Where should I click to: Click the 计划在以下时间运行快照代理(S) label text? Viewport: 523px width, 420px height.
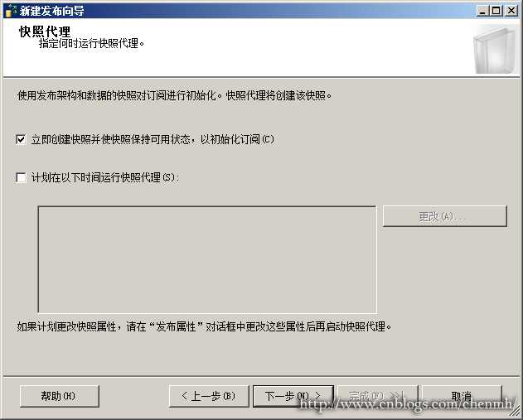pos(104,177)
